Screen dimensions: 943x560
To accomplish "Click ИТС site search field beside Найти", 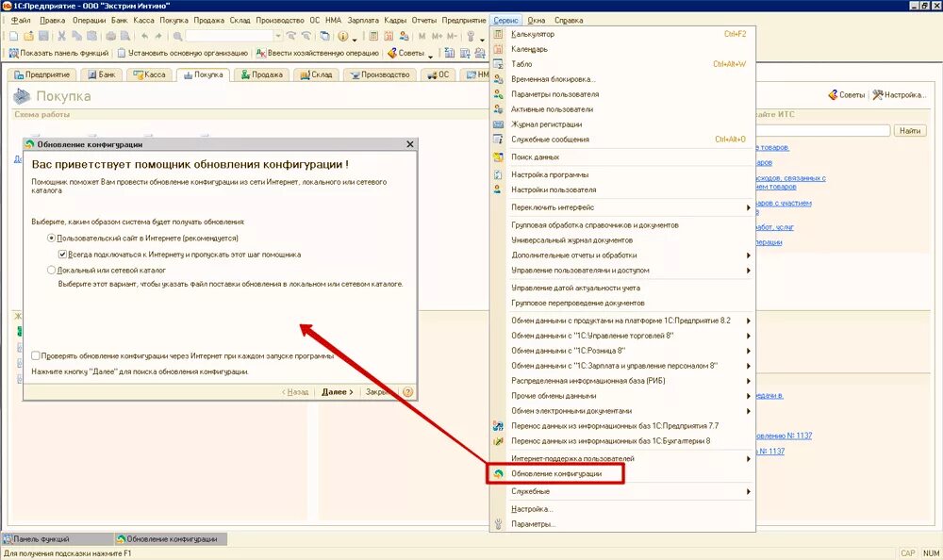I will [822, 130].
